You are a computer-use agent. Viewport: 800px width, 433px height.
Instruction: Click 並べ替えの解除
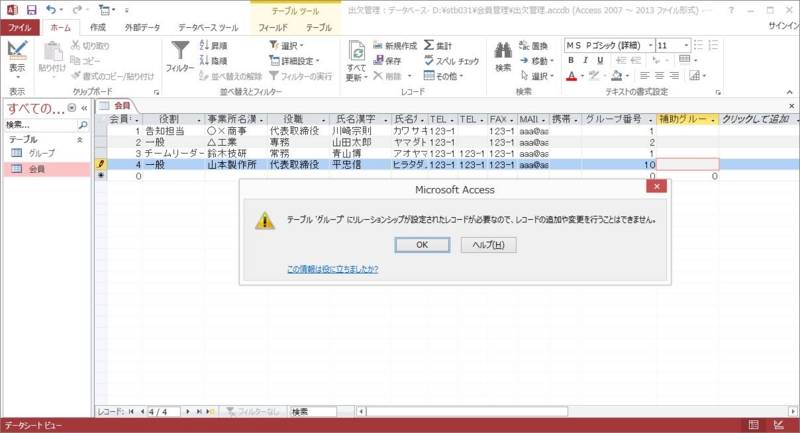(x=231, y=76)
